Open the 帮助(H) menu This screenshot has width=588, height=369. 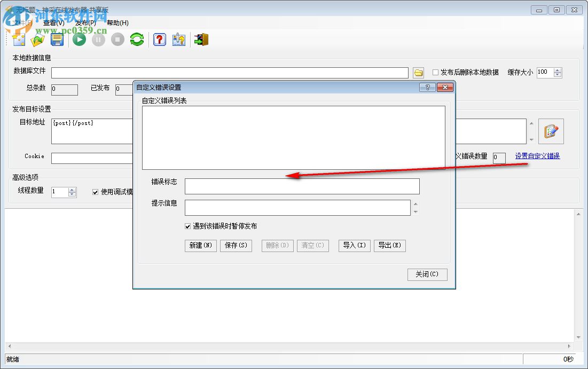click(x=117, y=23)
